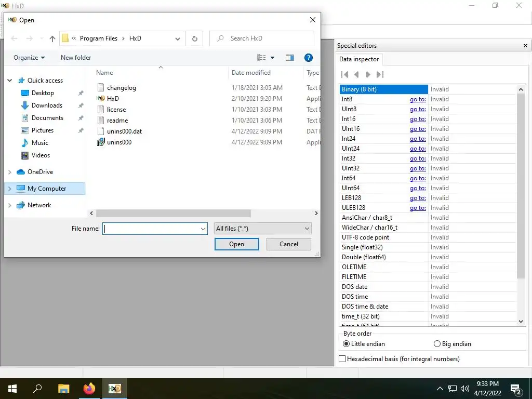Select the HxD application file icon
Viewport: 532px width, 399px height.
coord(101,98)
